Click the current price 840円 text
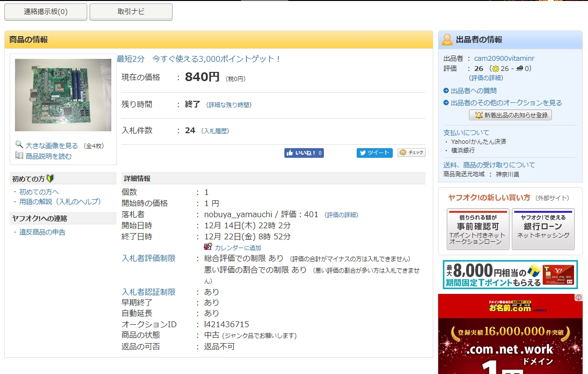Viewport: 588px width, 374px height. pyautogui.click(x=202, y=77)
